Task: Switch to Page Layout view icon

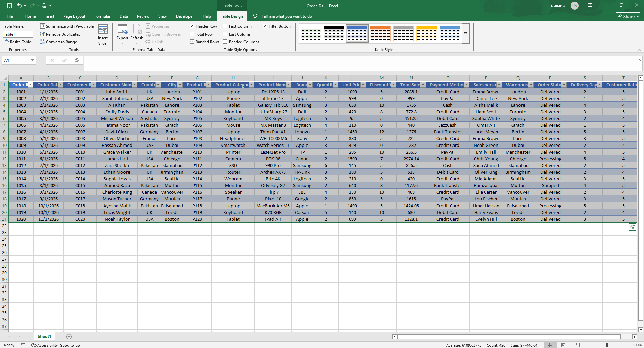Action: click(x=564, y=345)
